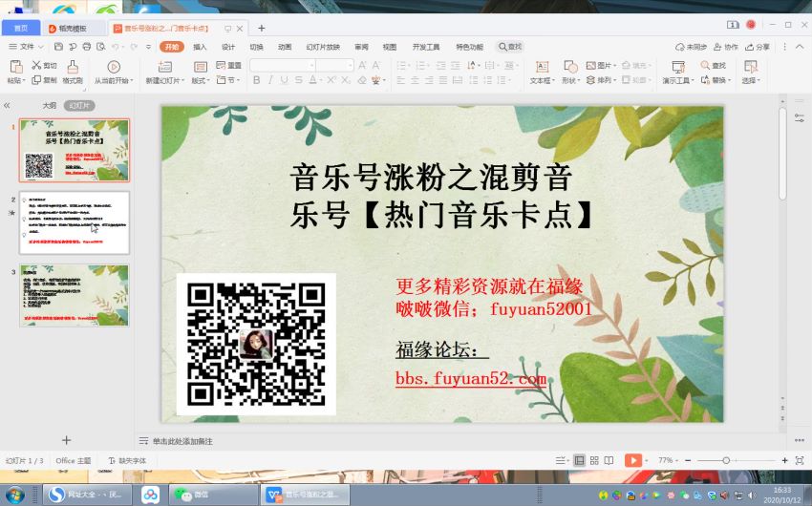Click the zoom slider handle
812x506 pixels.
pyautogui.click(x=726, y=460)
